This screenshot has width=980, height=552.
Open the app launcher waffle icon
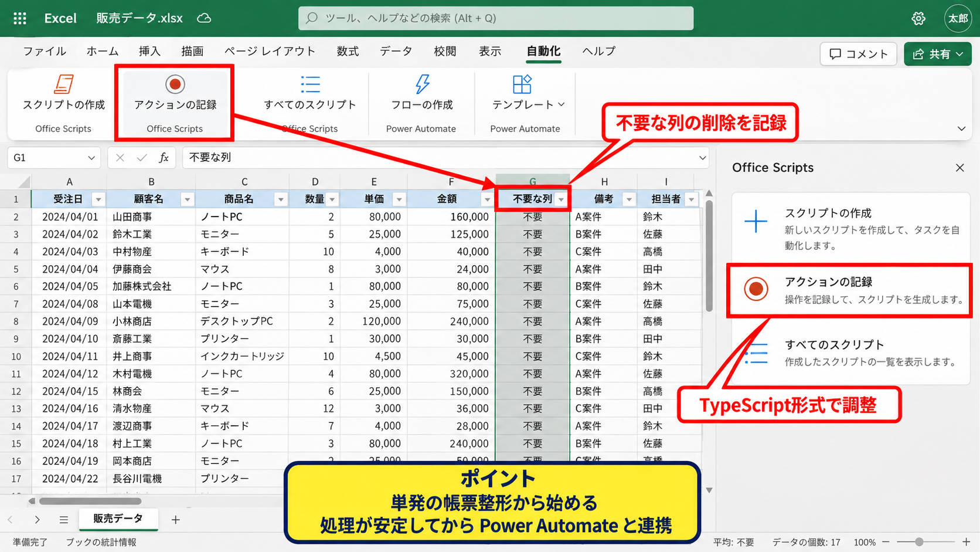(x=20, y=18)
